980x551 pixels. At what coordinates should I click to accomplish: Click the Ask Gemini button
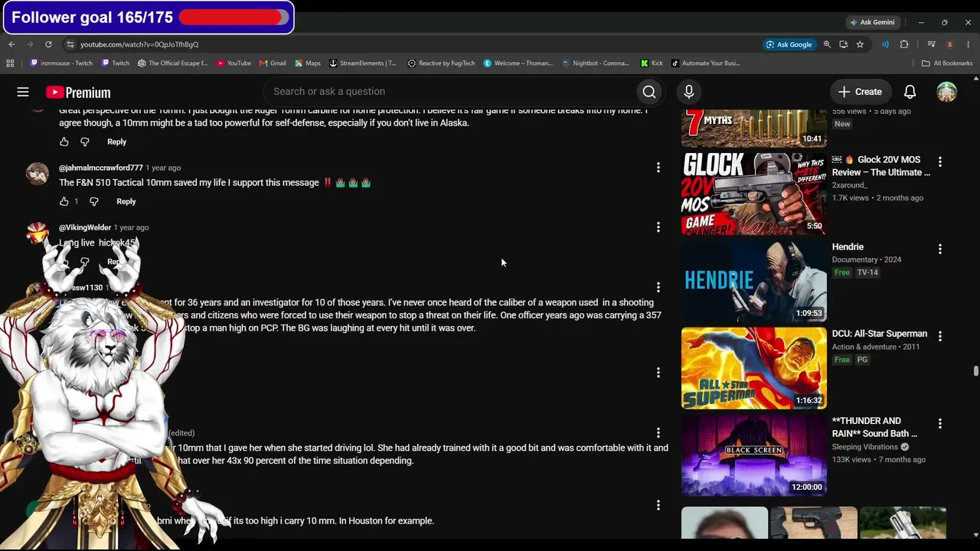click(871, 22)
